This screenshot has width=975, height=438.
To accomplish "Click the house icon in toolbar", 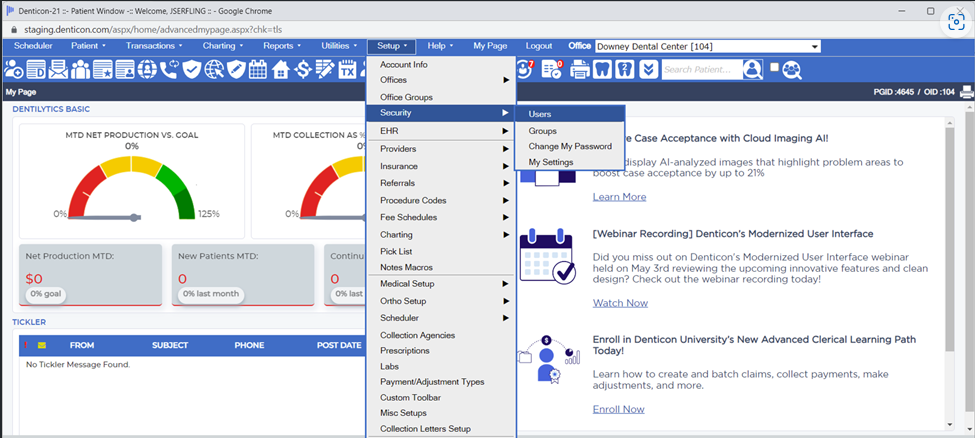I will tap(280, 69).
